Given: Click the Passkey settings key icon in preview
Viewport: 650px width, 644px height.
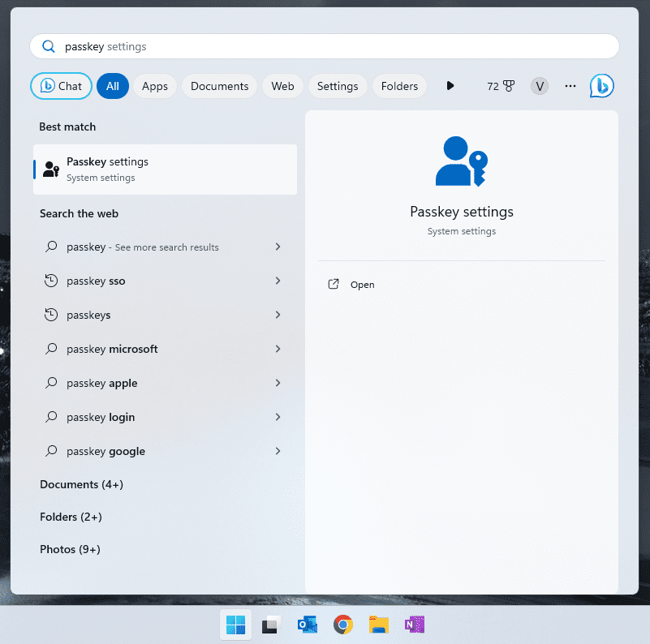Looking at the screenshot, I should point(461,161).
